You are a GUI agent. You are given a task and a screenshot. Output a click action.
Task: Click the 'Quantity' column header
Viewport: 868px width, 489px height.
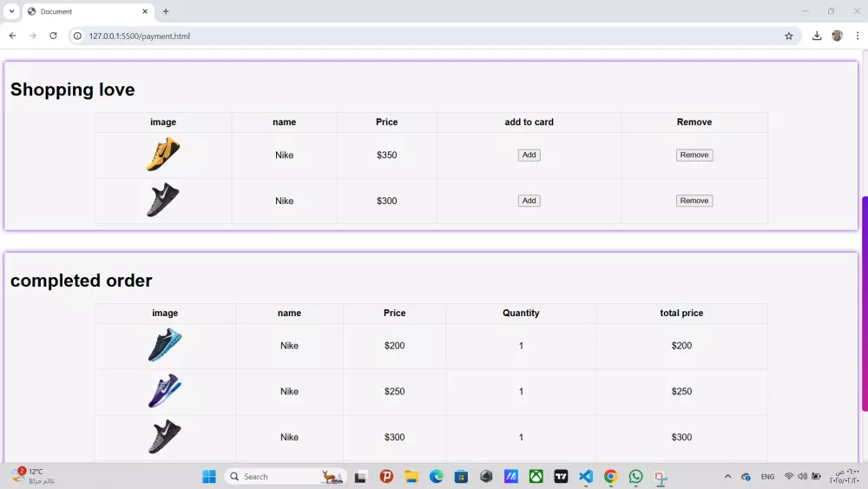(521, 313)
